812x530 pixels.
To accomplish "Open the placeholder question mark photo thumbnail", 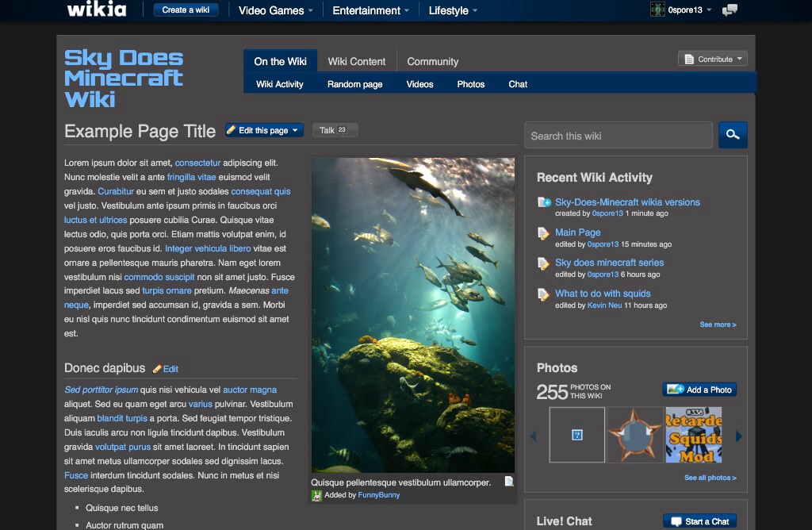I will click(x=577, y=435).
